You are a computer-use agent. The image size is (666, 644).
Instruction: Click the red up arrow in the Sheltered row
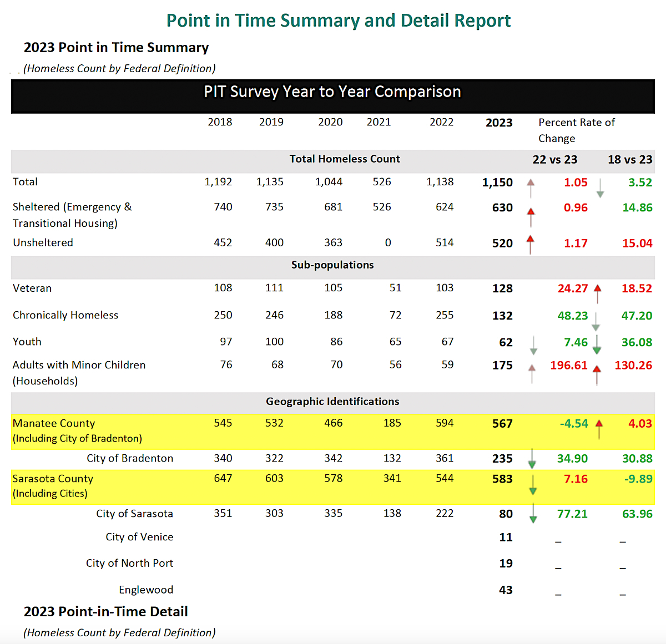531,216
